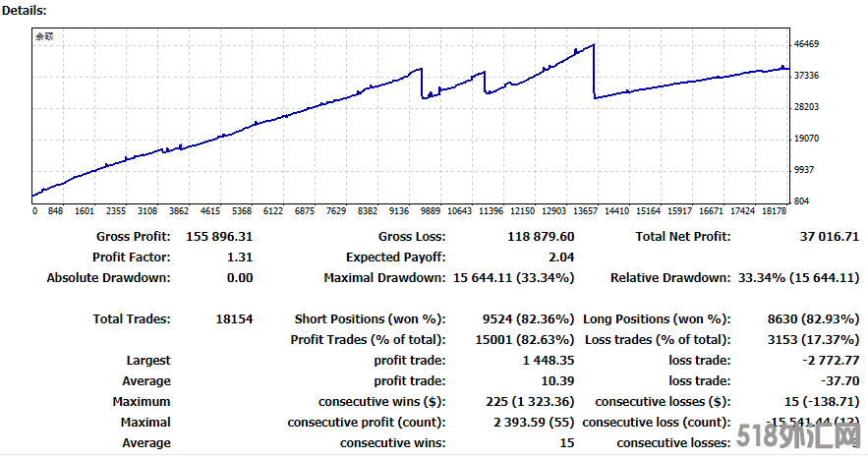This screenshot has width=868, height=459.
Task: Click the Maximal Drawdown: label
Action: (x=384, y=277)
